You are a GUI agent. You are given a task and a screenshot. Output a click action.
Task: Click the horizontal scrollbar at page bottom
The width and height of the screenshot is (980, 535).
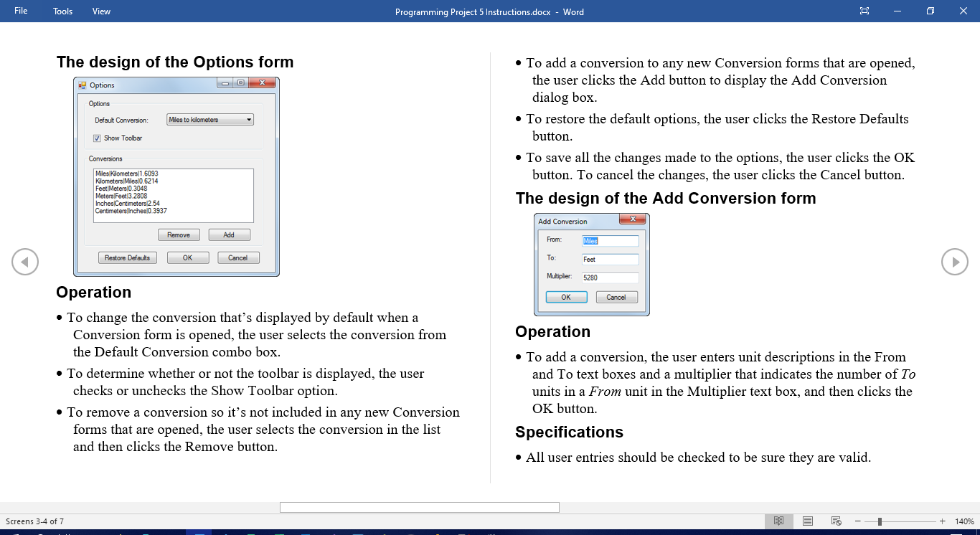click(419, 507)
